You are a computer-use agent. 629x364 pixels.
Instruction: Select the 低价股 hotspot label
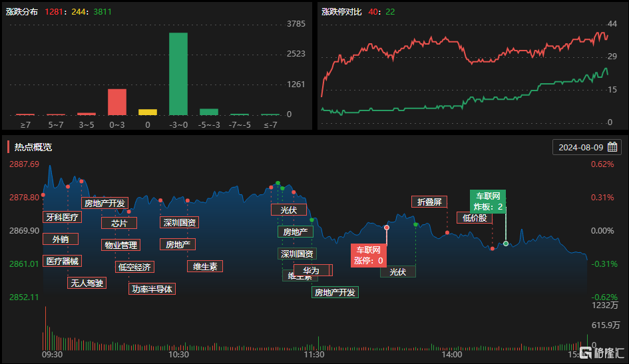coord(475,218)
